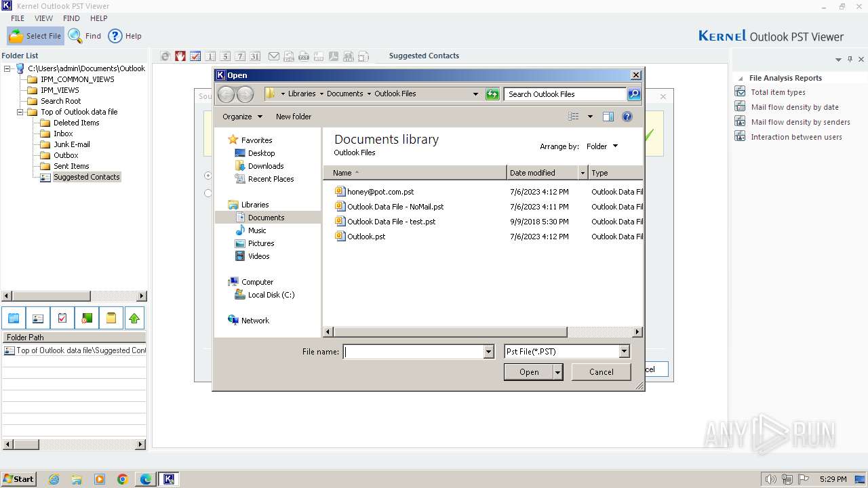Open the FILE menu
Image resolution: width=868 pixels, height=488 pixels.
pyautogui.click(x=18, y=18)
